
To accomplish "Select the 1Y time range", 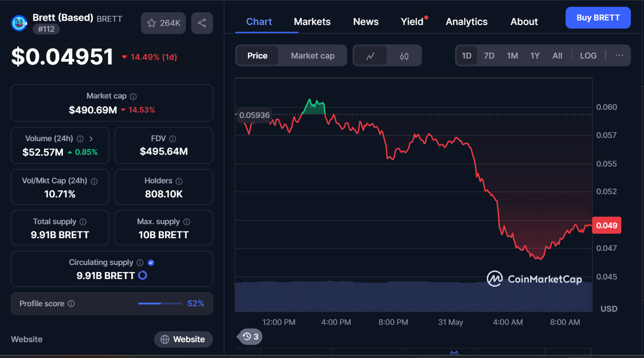I will click(535, 56).
